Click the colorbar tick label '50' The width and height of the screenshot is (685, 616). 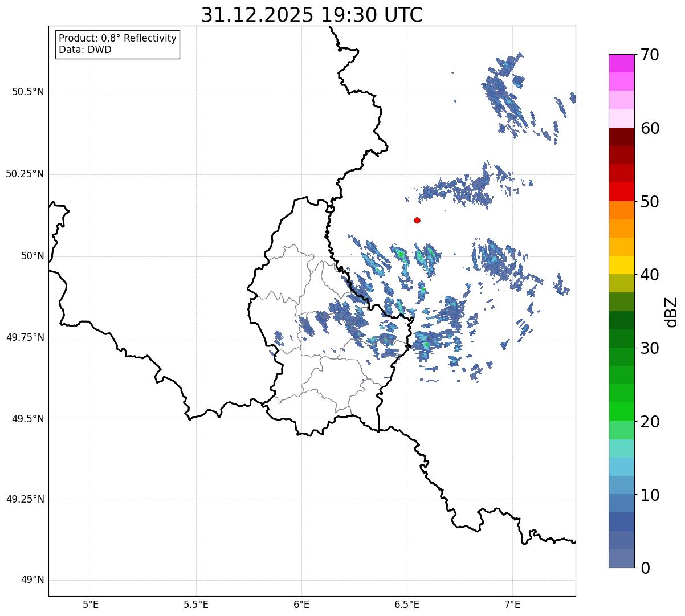point(649,202)
